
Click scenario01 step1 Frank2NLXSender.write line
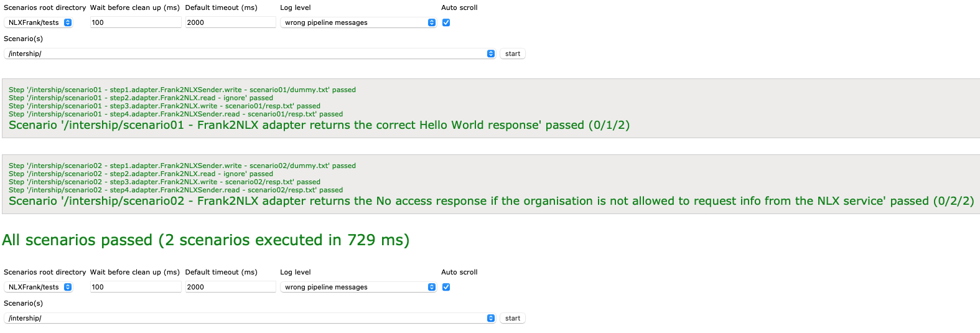182,90
